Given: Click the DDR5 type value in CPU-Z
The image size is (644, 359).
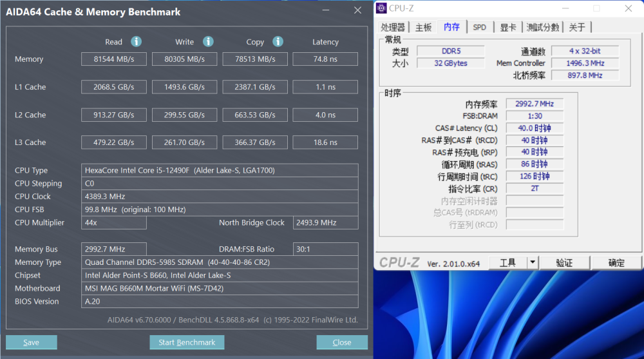Looking at the screenshot, I should (451, 51).
